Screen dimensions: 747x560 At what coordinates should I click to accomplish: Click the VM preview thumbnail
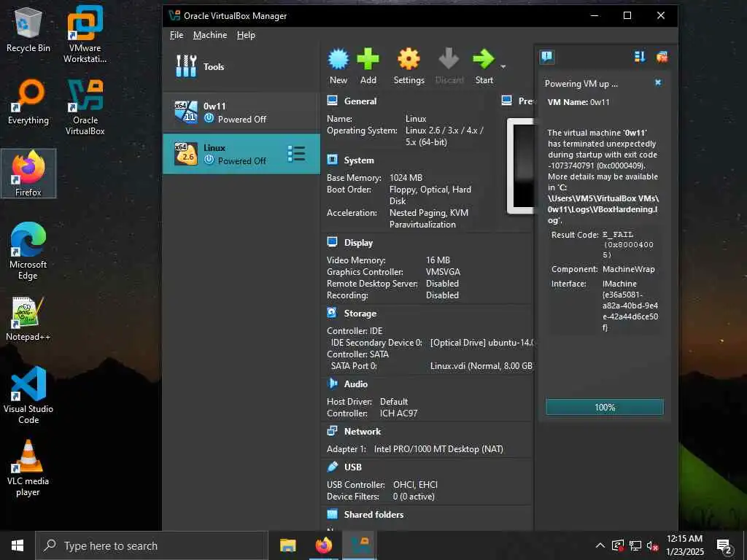click(520, 166)
